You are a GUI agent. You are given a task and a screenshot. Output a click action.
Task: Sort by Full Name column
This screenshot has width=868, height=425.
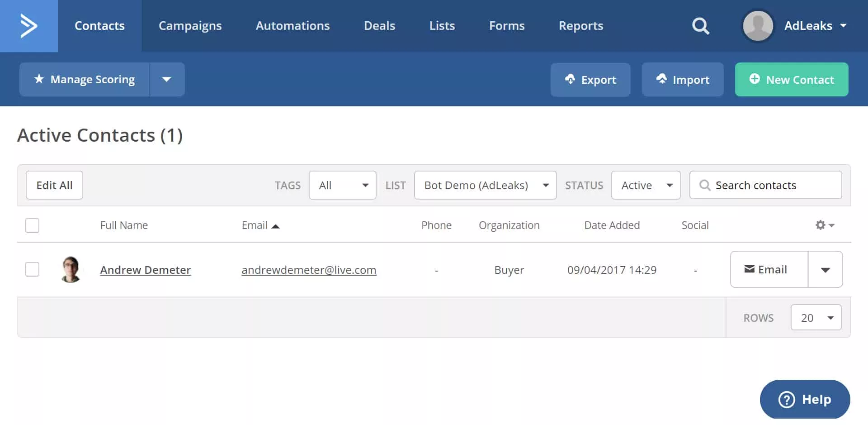[x=124, y=225]
